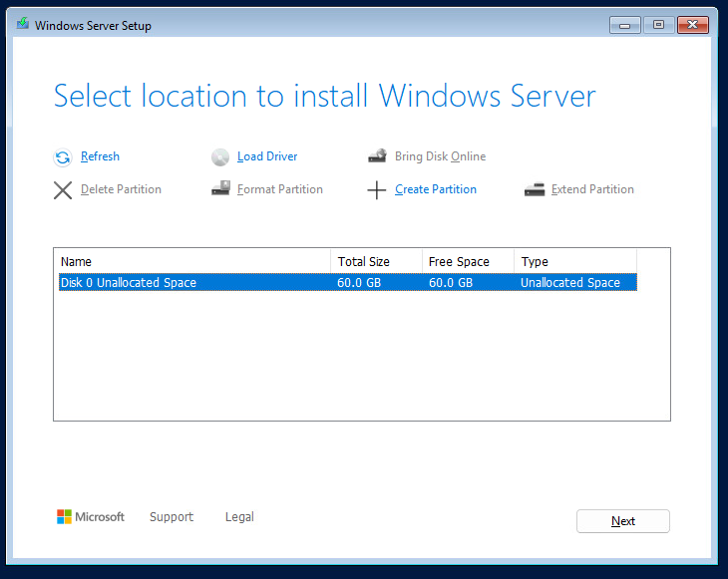Click the Format Partition disk icon

[x=220, y=188]
